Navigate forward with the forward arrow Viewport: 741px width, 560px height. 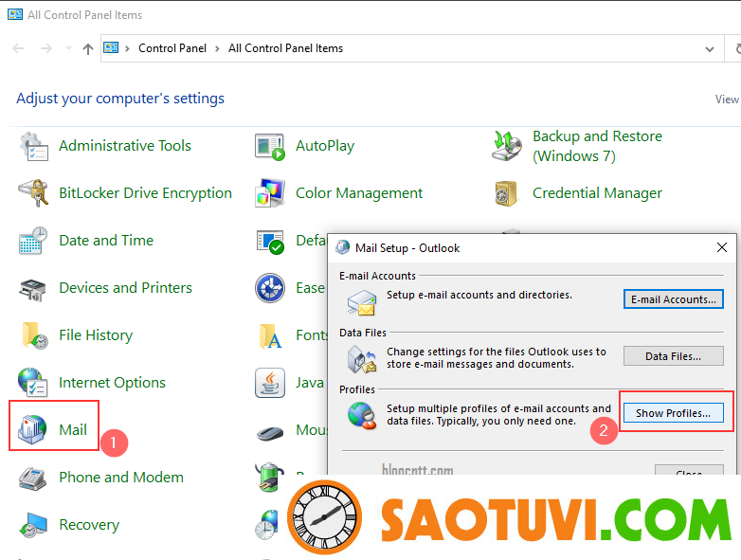pyautogui.click(x=45, y=48)
